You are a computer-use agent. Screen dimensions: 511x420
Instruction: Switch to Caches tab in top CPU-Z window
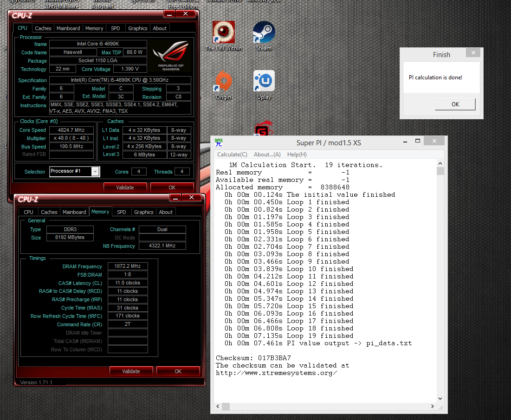tap(43, 28)
